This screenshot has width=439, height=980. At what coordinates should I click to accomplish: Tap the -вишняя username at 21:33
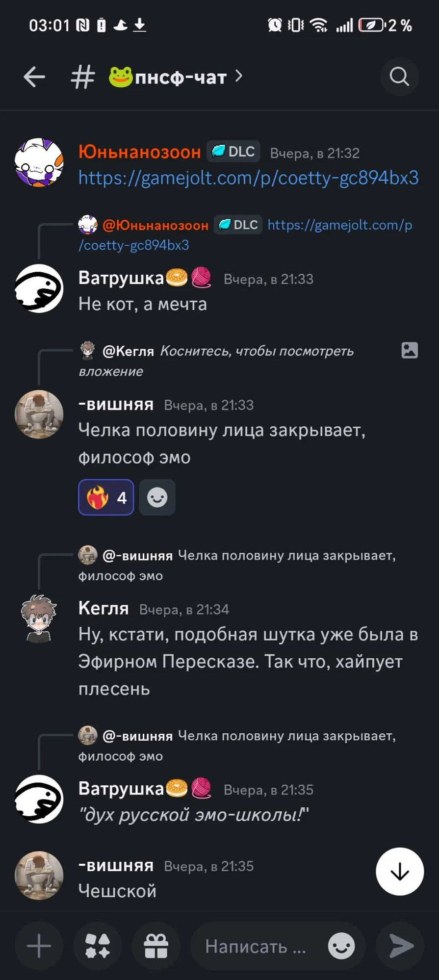point(116,405)
